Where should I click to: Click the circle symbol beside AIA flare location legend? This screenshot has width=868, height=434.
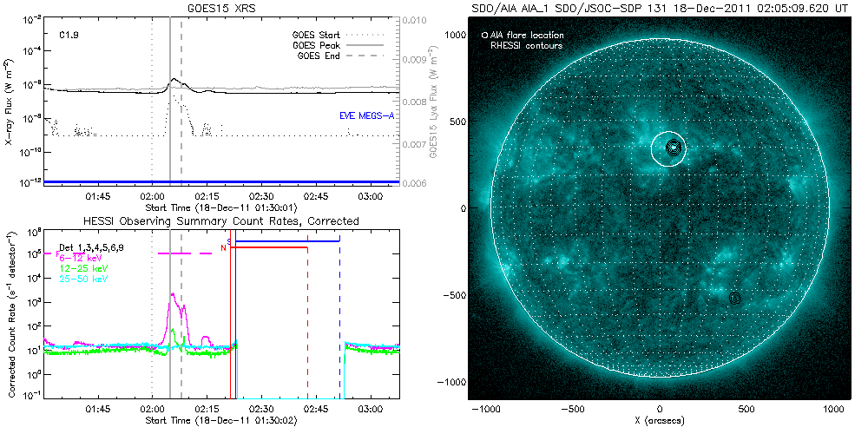(x=484, y=36)
